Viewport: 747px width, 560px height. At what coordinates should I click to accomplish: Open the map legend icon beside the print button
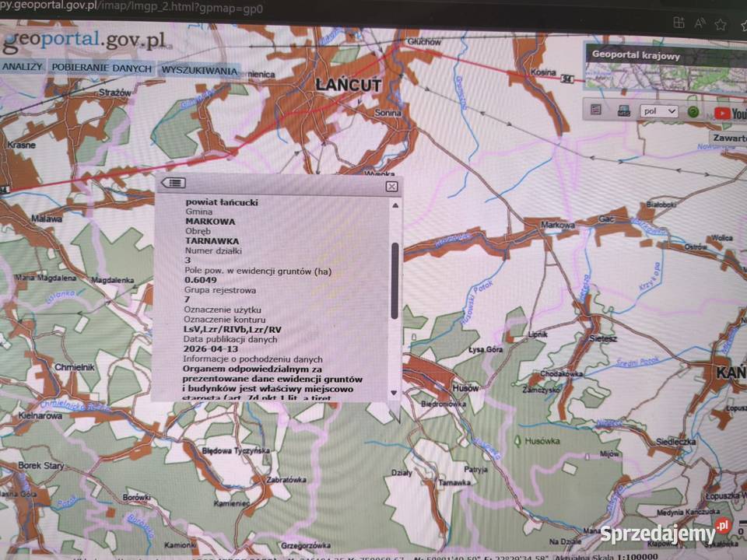point(595,110)
